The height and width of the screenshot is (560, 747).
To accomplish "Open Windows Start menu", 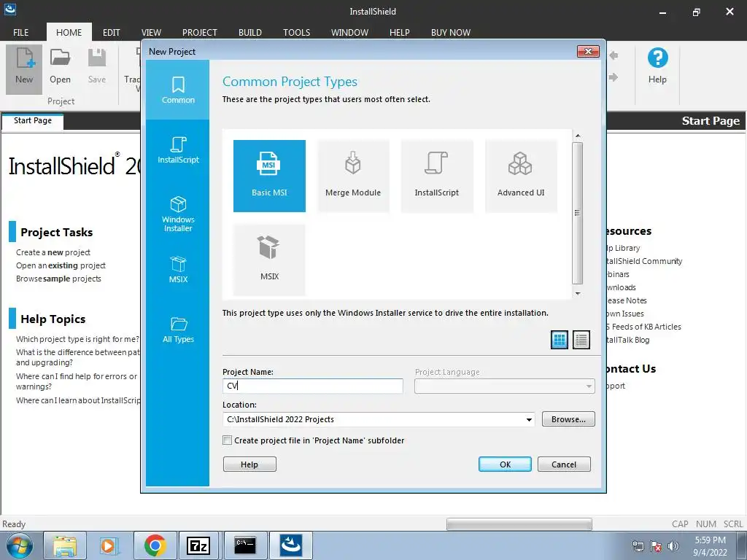I will [x=20, y=545].
